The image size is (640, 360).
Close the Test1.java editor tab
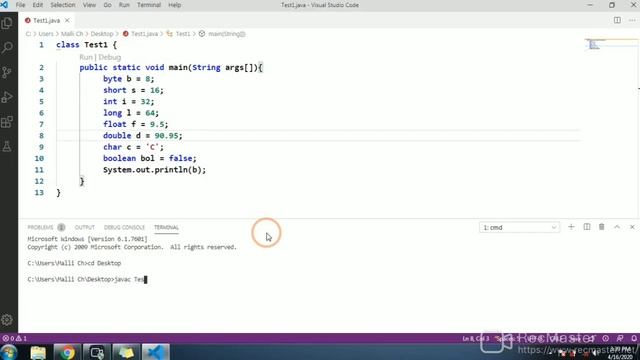67,20
